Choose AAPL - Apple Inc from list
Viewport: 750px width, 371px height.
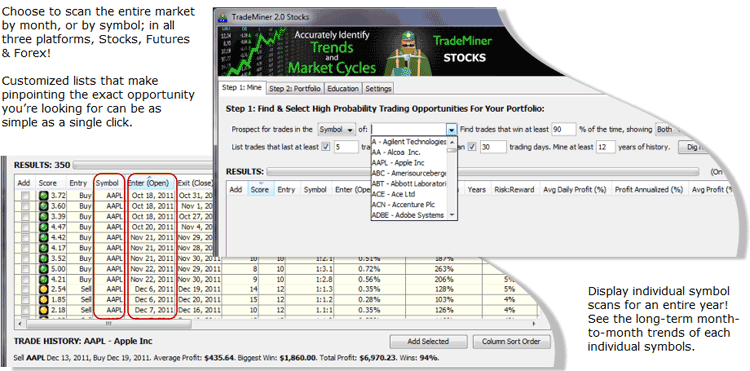pyautogui.click(x=409, y=163)
